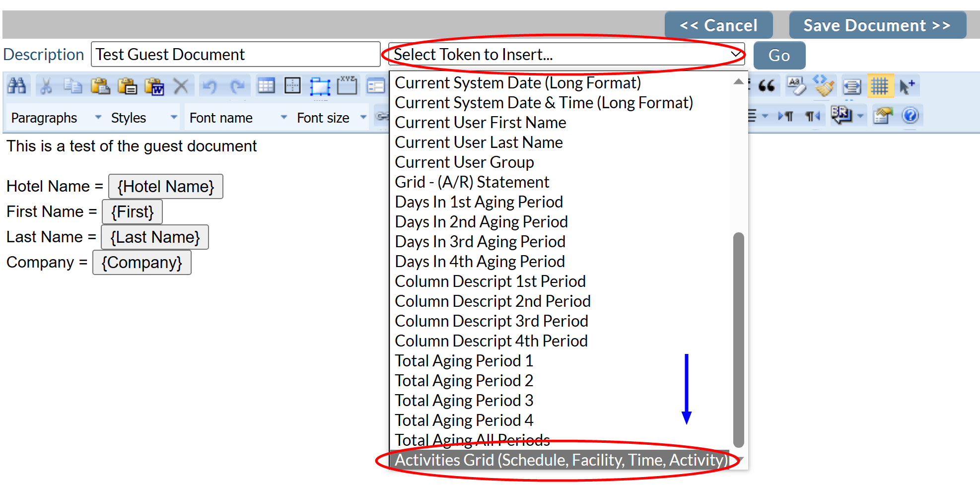The height and width of the screenshot is (487, 980).
Task: Select the {Hotel Name} token in document
Action: (x=166, y=186)
